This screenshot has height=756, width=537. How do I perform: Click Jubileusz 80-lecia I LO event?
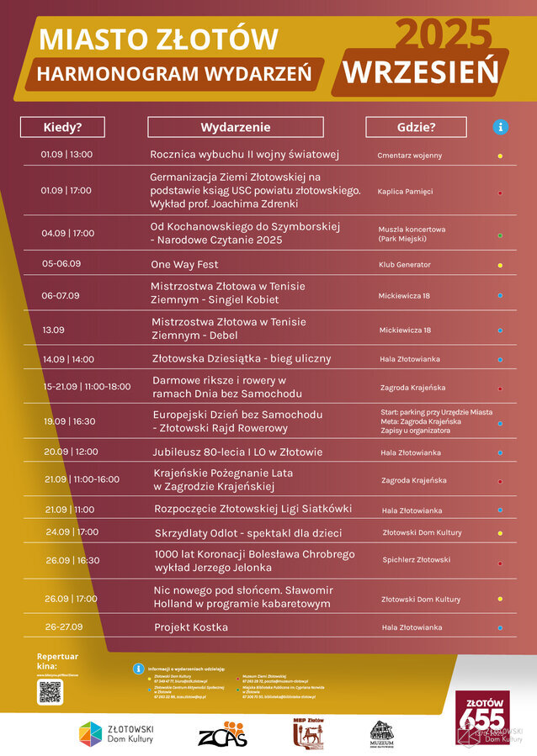pyautogui.click(x=237, y=452)
